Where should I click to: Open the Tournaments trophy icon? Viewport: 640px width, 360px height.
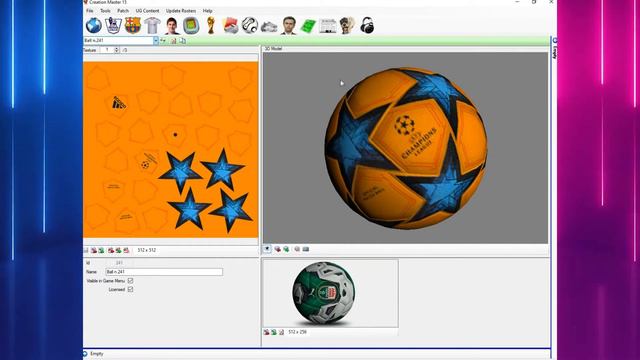click(211, 26)
